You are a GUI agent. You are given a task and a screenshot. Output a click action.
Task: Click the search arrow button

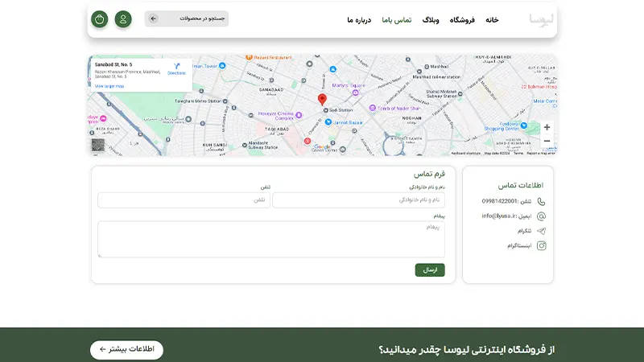point(153,19)
